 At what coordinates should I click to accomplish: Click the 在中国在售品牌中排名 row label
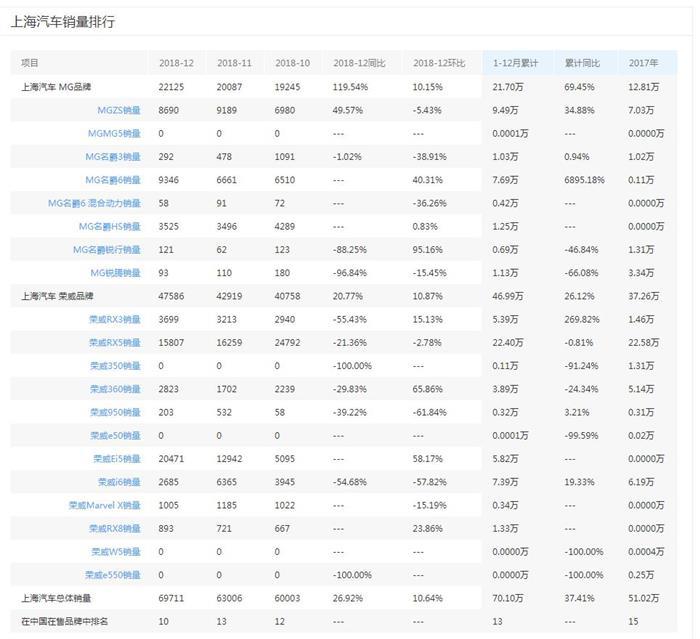(x=65, y=621)
